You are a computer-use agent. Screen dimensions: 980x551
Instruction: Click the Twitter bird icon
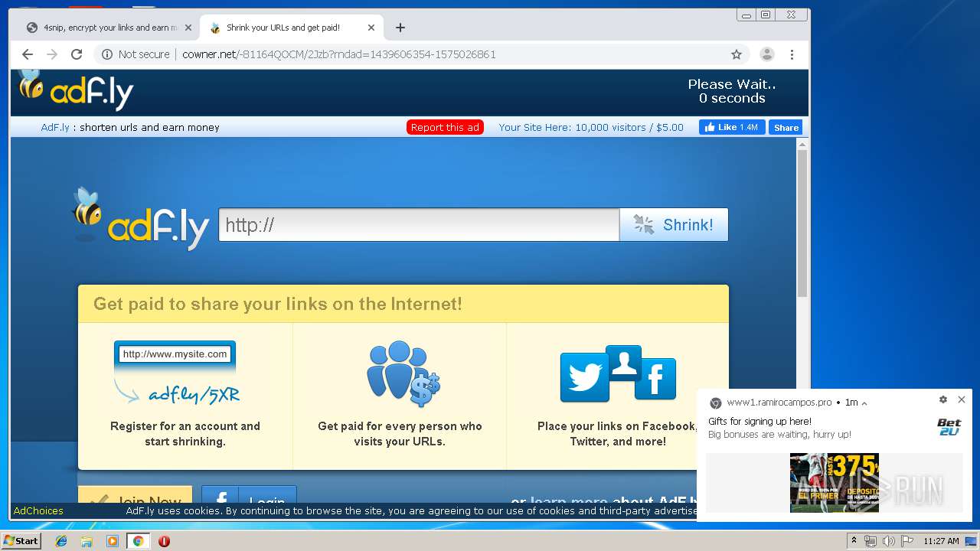[584, 377]
